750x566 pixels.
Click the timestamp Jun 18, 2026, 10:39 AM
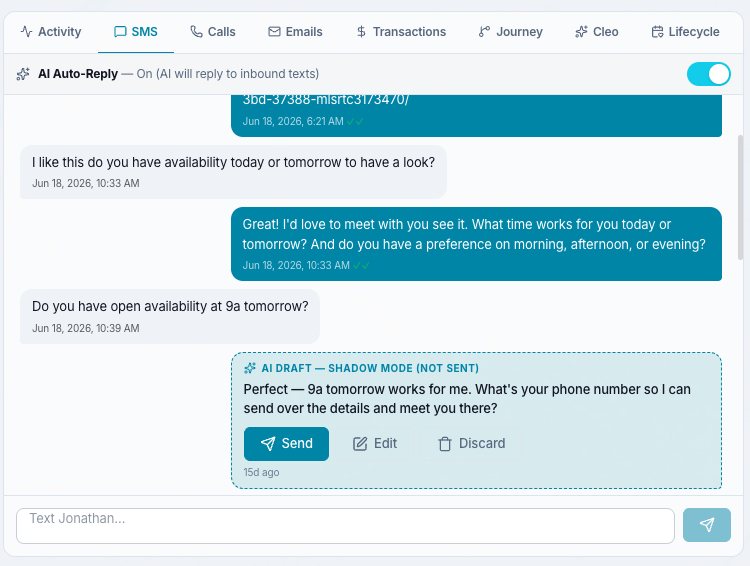coord(86,328)
